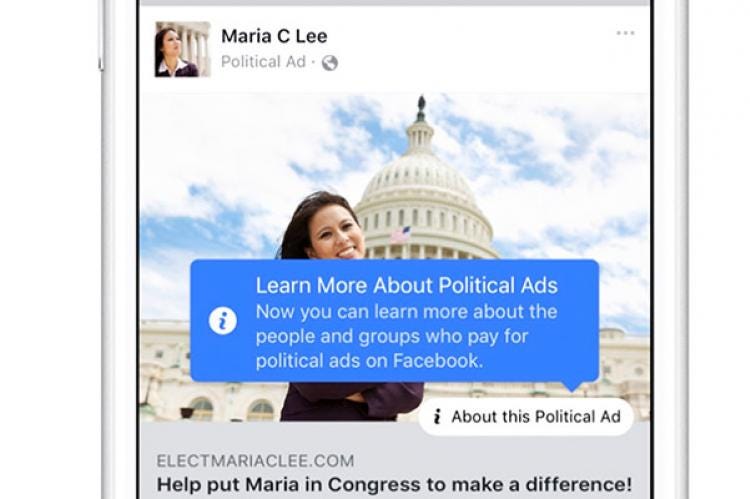
Task: Tap About this Political Ad button
Action: coord(526,417)
